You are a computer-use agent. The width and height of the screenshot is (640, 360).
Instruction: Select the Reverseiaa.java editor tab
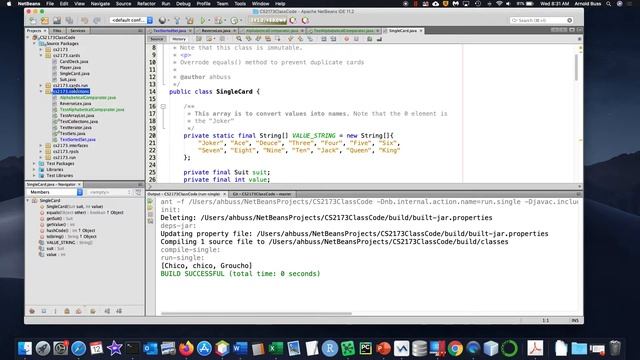(x=216, y=31)
